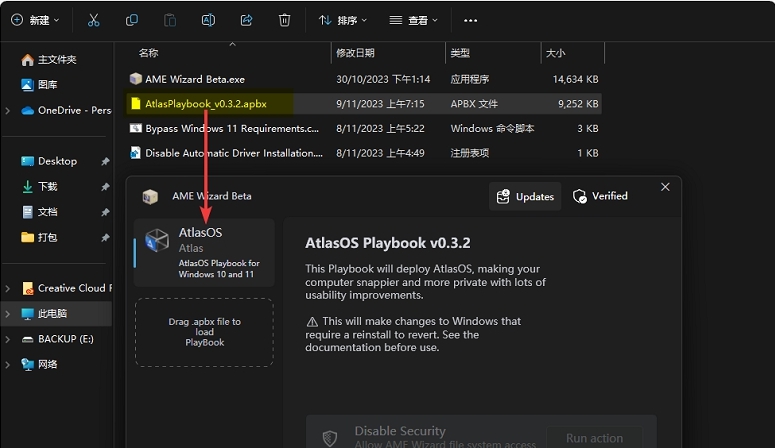This screenshot has height=448, width=775.
Task: Select AtlasPlaybook_v0.3.2.apbx file
Action: coord(205,103)
